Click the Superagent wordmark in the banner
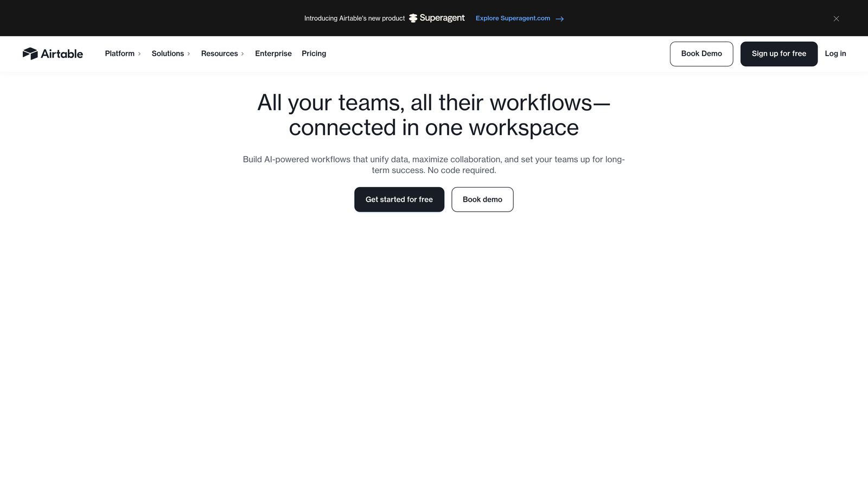 [x=442, y=18]
